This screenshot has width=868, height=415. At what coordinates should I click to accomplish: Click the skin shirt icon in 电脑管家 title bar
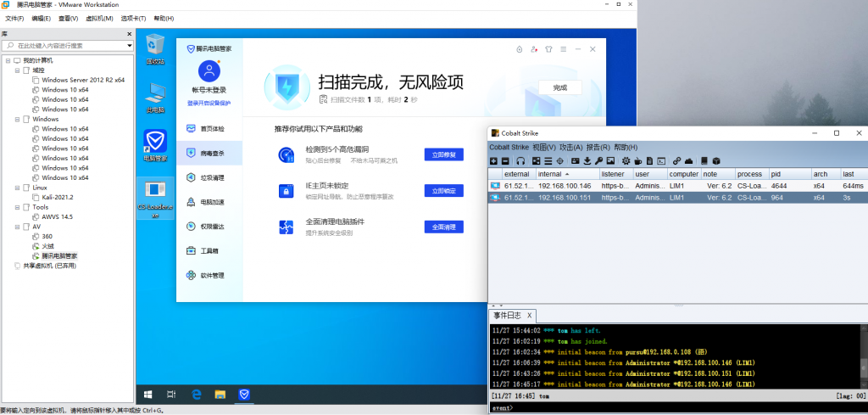[x=548, y=49]
